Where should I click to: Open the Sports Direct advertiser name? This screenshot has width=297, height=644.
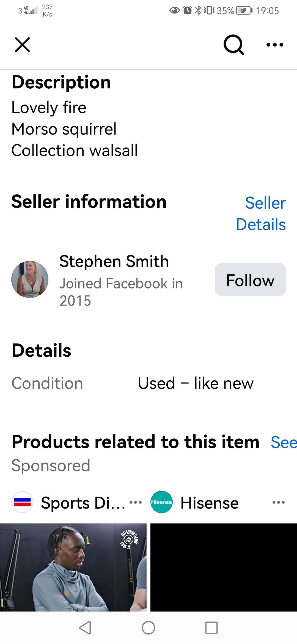[x=83, y=503]
